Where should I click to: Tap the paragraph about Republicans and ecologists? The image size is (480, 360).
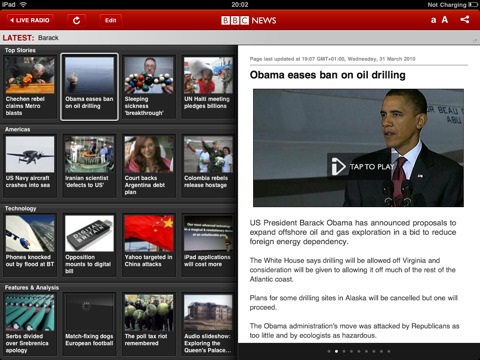(354, 331)
